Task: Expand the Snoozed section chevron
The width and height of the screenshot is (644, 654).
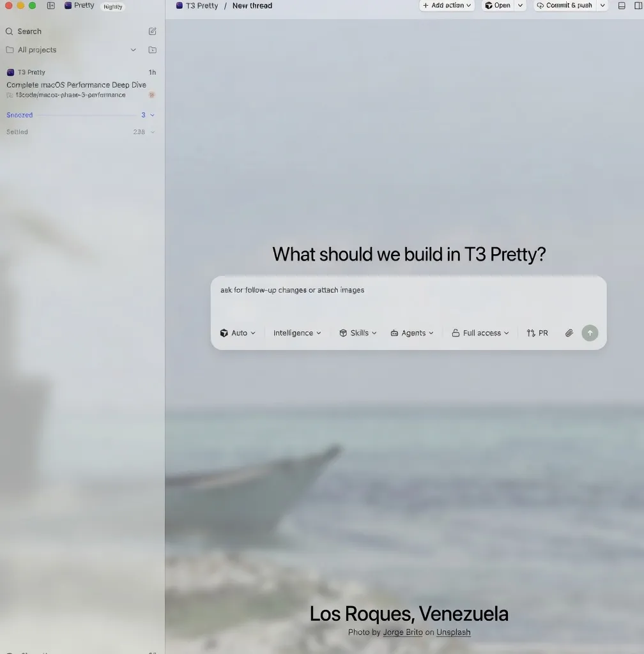Action: tap(152, 115)
